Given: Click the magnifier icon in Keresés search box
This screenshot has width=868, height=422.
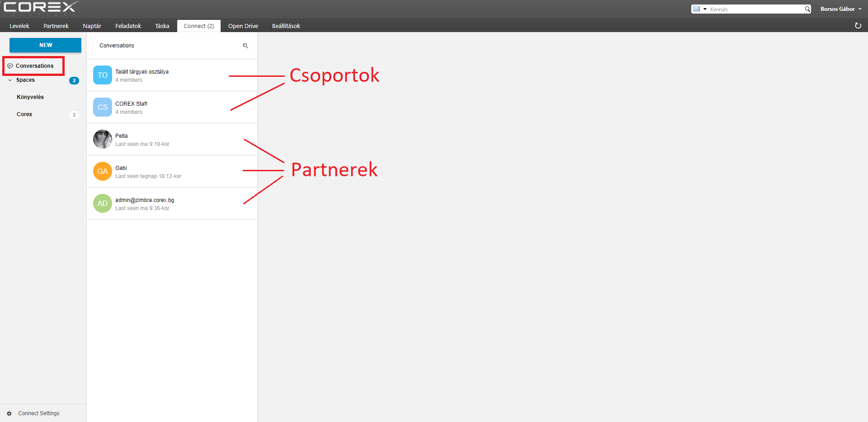Looking at the screenshot, I should [x=807, y=9].
